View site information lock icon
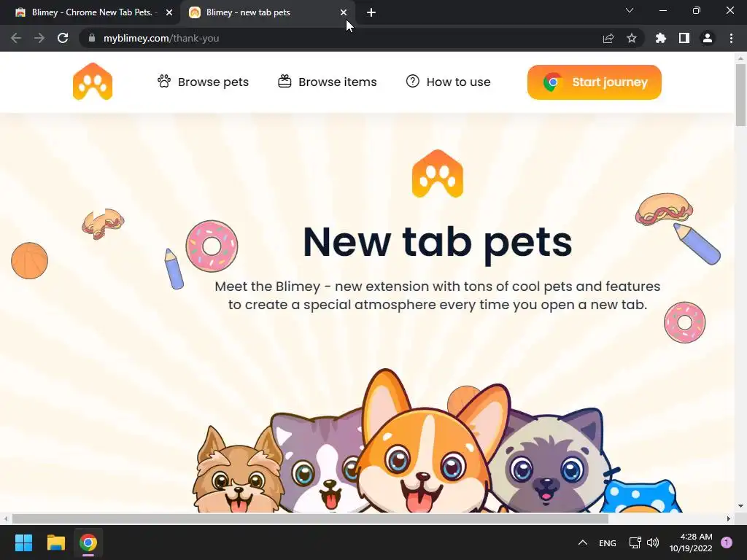 pos(92,38)
